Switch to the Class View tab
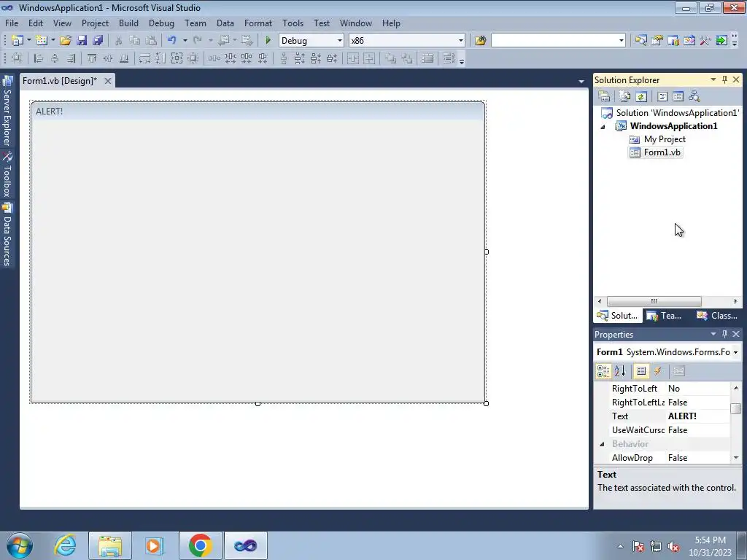 click(717, 316)
